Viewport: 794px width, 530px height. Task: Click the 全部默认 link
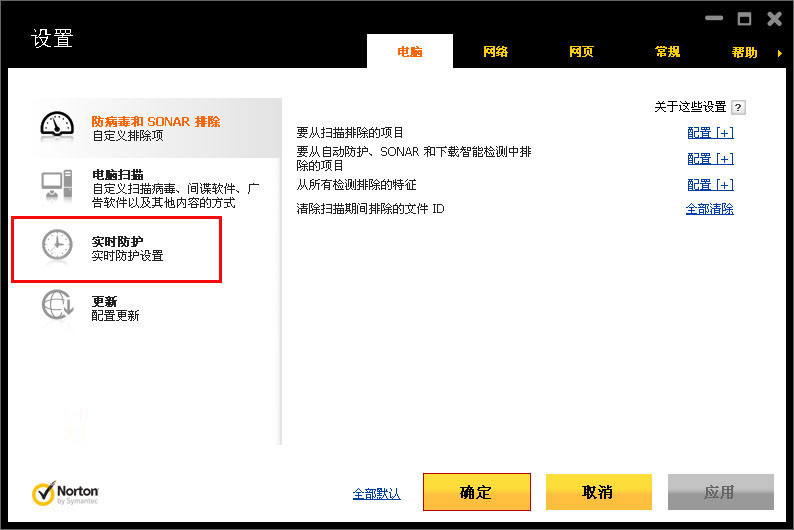point(376,494)
